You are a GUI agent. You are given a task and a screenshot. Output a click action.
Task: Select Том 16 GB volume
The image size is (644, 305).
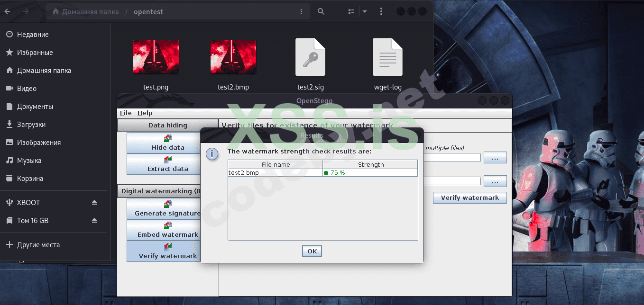click(x=45, y=221)
